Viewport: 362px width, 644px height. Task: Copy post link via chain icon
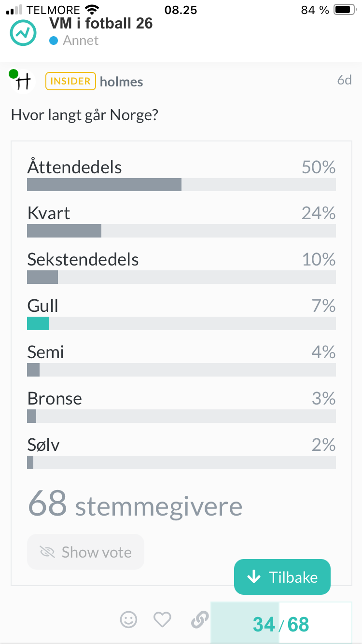199,619
